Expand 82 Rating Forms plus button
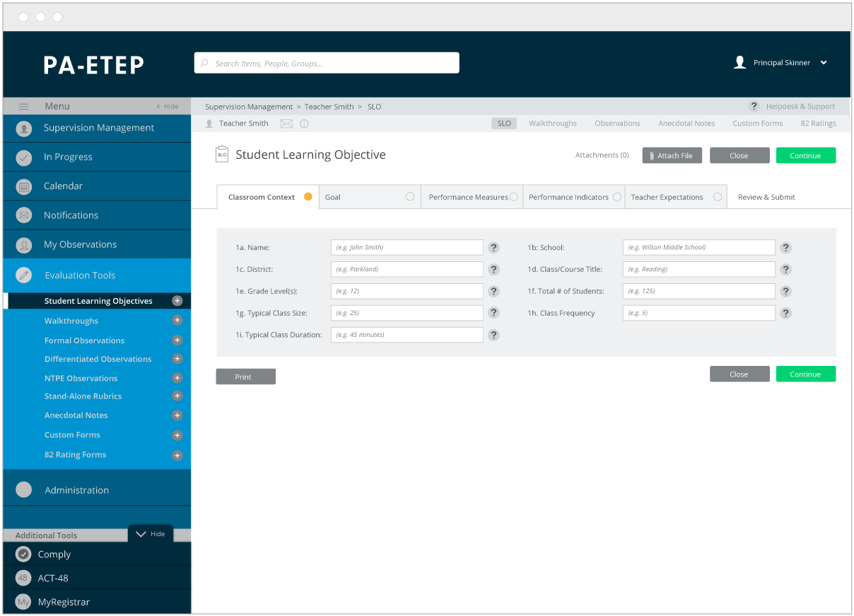The width and height of the screenshot is (854, 616). point(177,455)
